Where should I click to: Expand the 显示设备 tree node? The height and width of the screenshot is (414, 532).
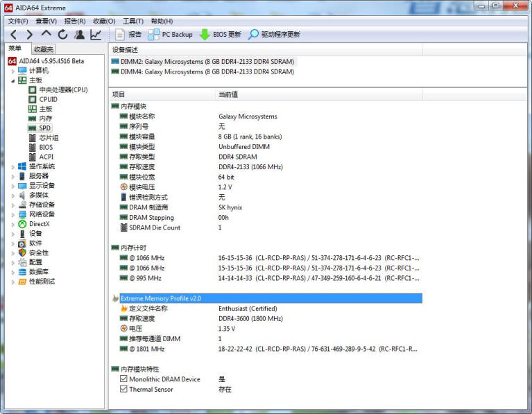(13, 186)
